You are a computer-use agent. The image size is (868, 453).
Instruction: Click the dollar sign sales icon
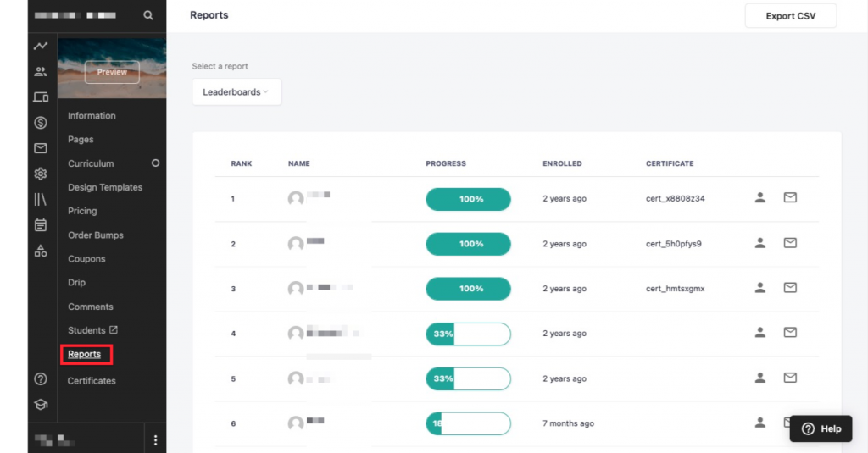coord(41,123)
